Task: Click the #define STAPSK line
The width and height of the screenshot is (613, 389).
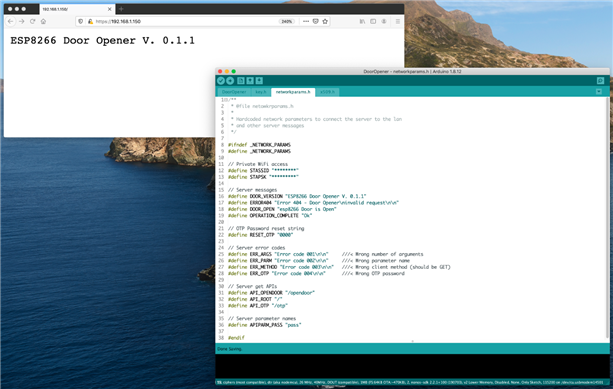Action: (x=263, y=177)
